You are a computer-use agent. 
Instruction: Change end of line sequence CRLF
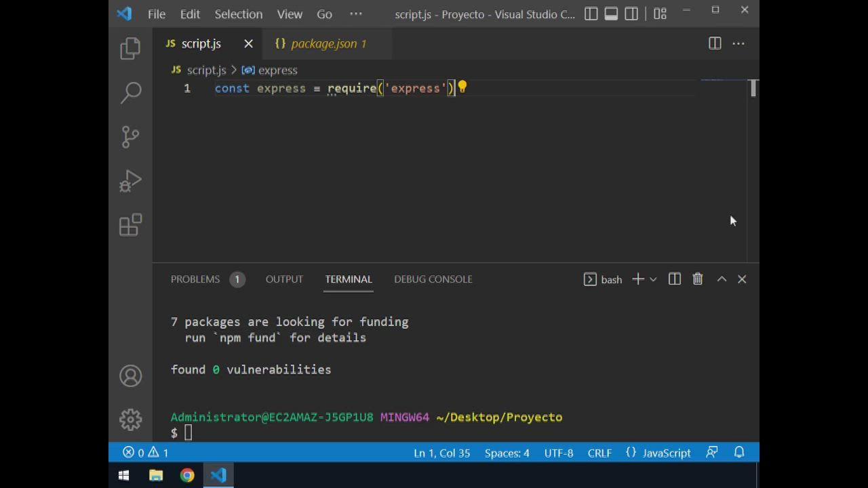click(x=599, y=453)
